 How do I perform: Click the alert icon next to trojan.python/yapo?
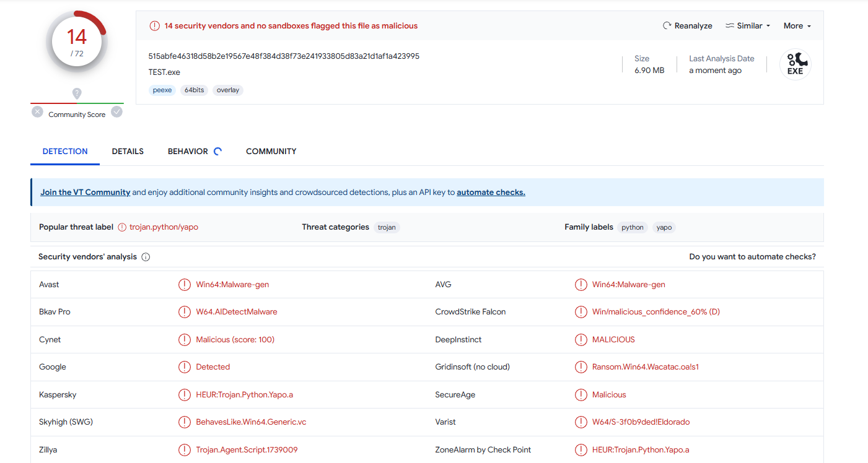click(122, 227)
